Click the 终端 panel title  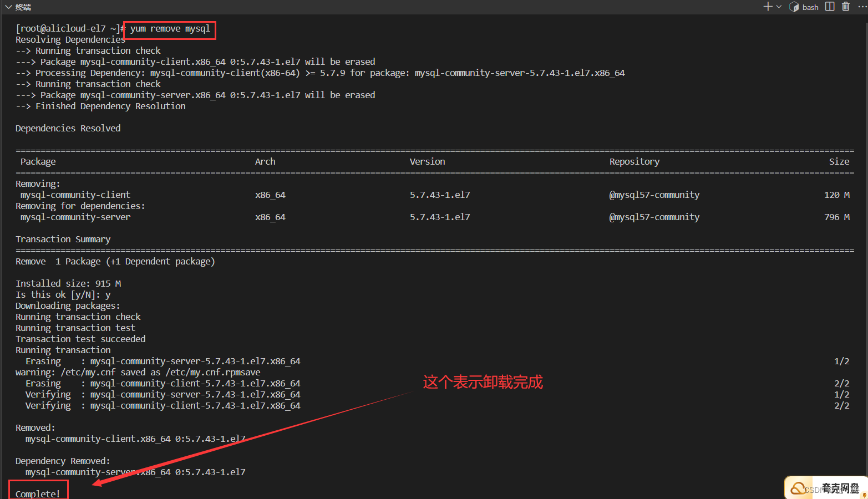click(23, 7)
